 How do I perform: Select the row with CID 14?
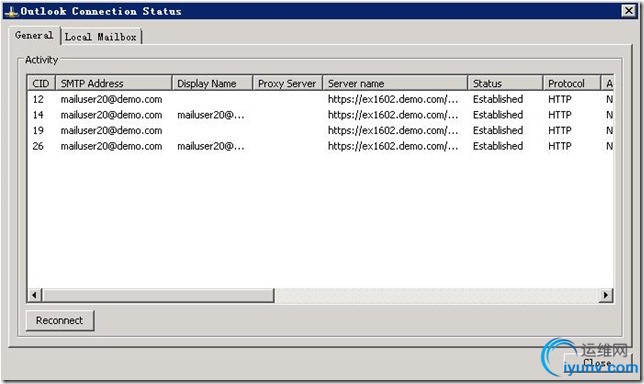[x=320, y=115]
